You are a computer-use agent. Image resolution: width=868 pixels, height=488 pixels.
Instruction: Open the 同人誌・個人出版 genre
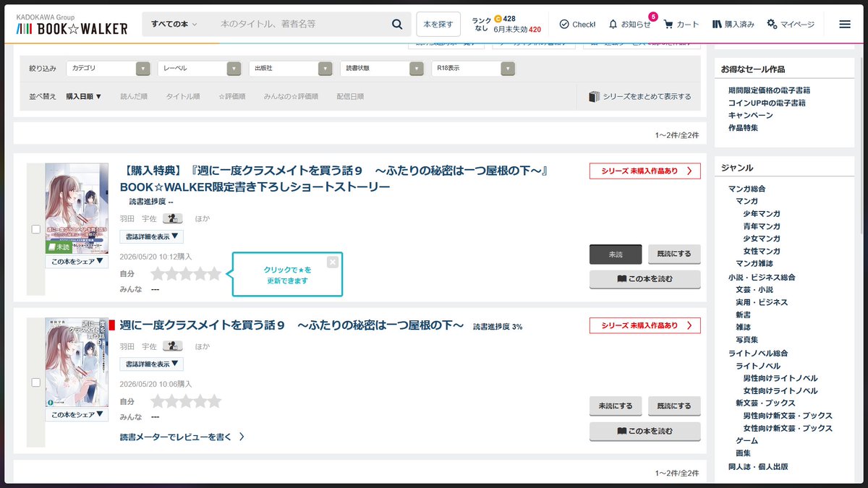758,466
